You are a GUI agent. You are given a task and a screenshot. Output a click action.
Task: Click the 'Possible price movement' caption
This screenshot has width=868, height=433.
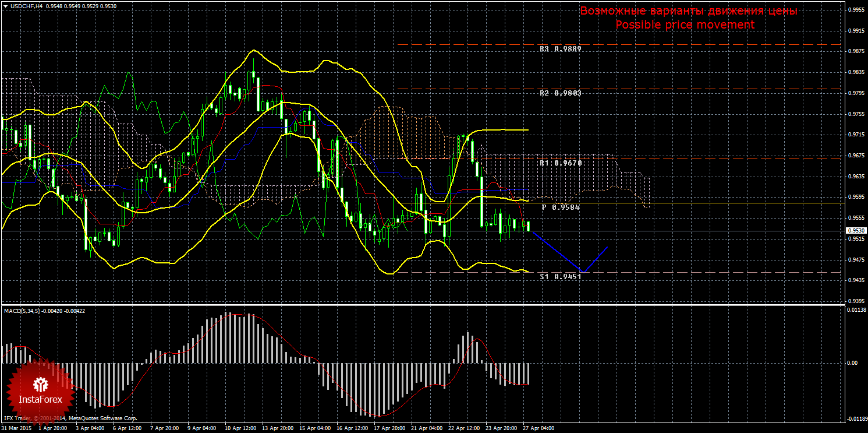pos(685,25)
